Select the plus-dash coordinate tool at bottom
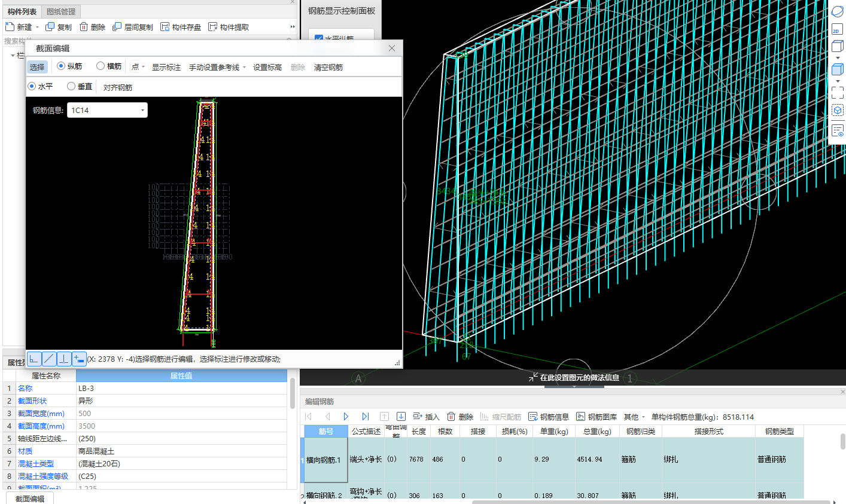Screen dimensions: 846x504 [79, 359]
